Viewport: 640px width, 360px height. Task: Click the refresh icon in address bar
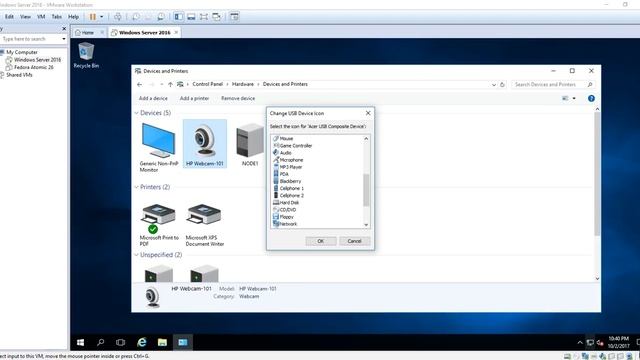click(x=502, y=84)
